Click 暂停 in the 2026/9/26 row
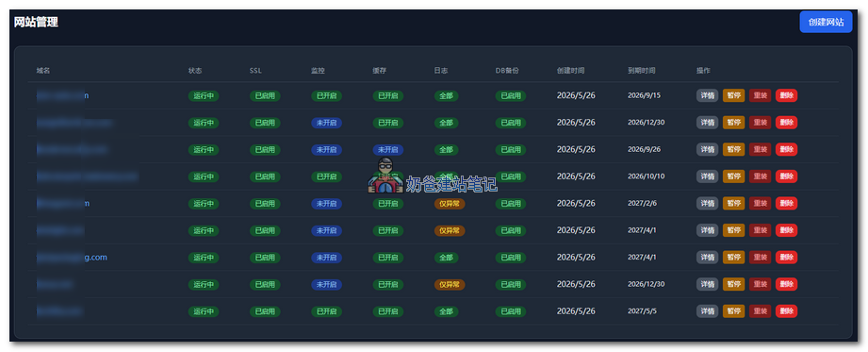This screenshot has height=352, width=868. coord(733,149)
